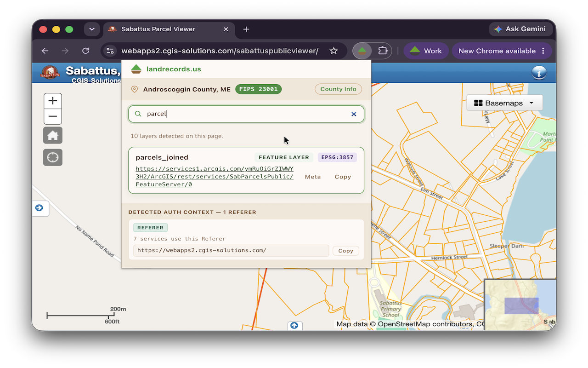
Task: Select the Sabattus Parcel Viewer tab
Action: 169,29
